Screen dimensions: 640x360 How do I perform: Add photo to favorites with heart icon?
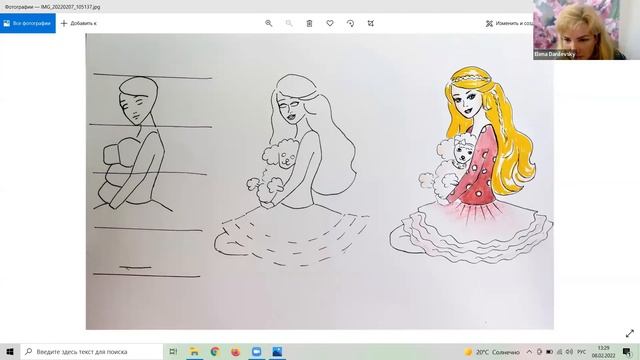click(x=330, y=23)
